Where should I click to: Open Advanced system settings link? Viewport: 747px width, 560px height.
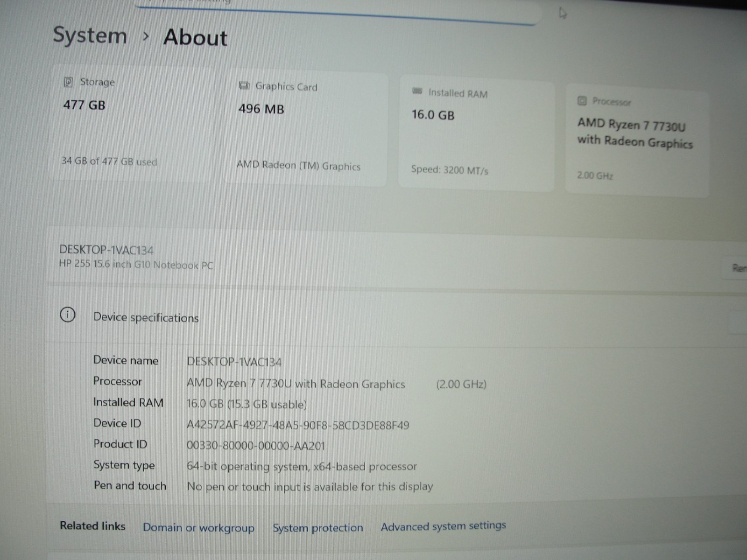[x=444, y=526]
